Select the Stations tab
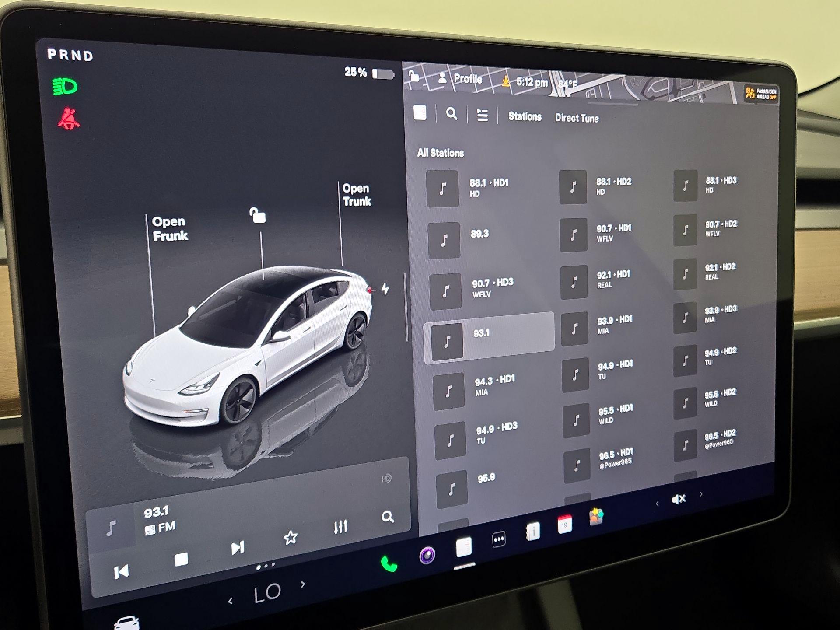This screenshot has width=840, height=630. [525, 116]
